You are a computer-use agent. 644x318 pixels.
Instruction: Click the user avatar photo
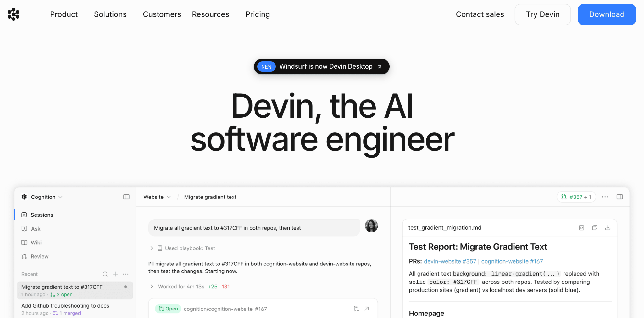(371, 226)
